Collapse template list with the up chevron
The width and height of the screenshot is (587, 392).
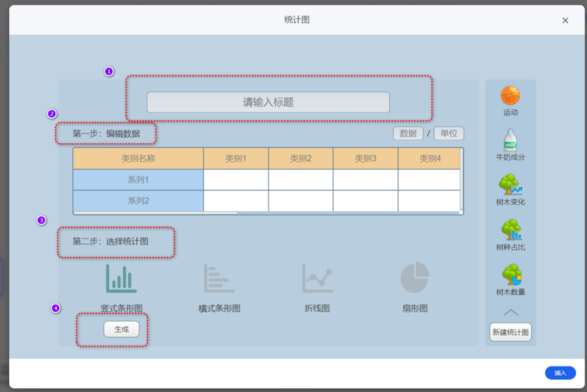(510, 312)
